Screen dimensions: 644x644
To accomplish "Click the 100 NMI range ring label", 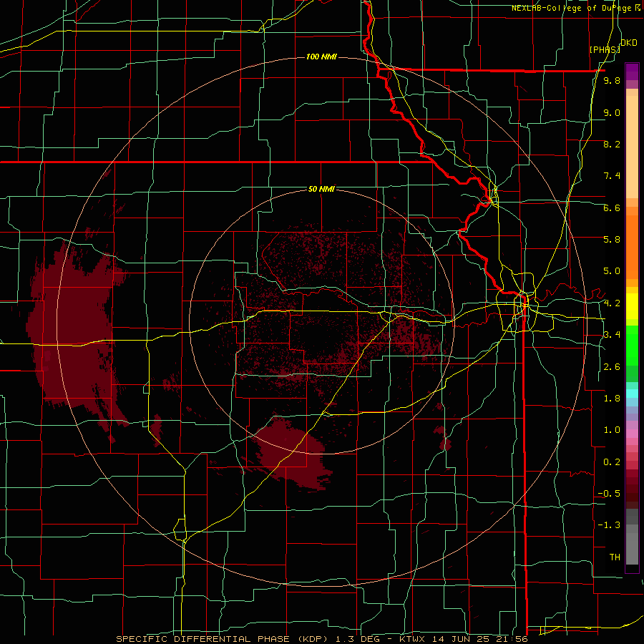I will tap(321, 57).
